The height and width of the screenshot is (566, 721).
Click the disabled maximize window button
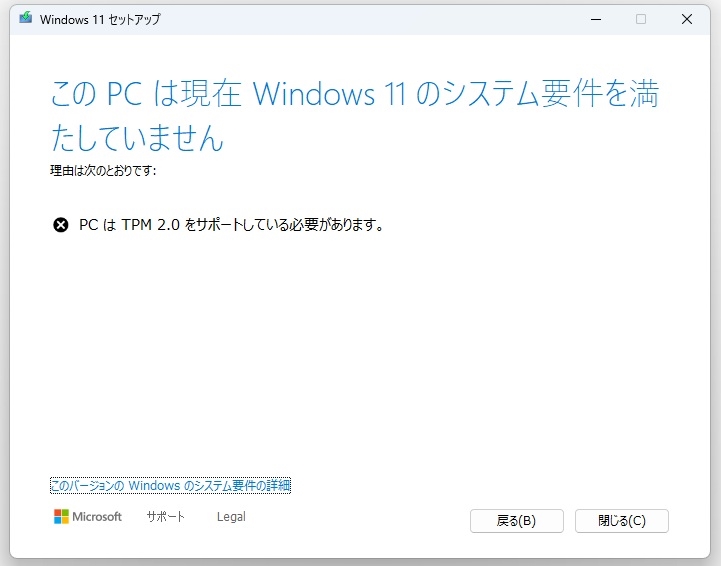point(641,19)
